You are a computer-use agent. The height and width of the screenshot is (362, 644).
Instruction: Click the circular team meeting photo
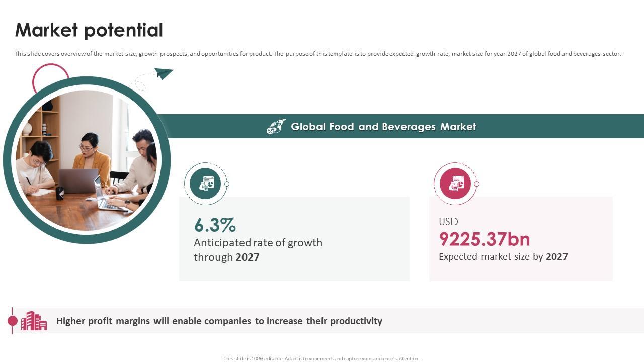(x=87, y=160)
